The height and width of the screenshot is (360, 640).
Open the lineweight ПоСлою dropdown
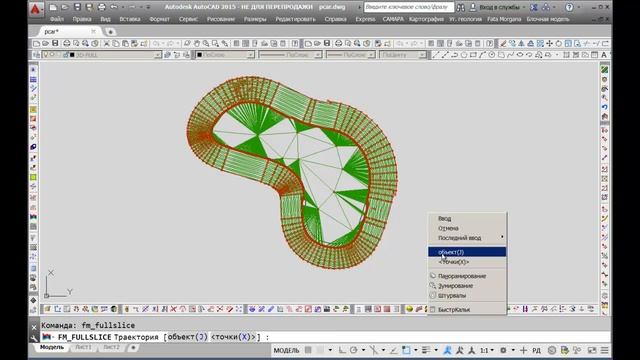tap(371, 55)
